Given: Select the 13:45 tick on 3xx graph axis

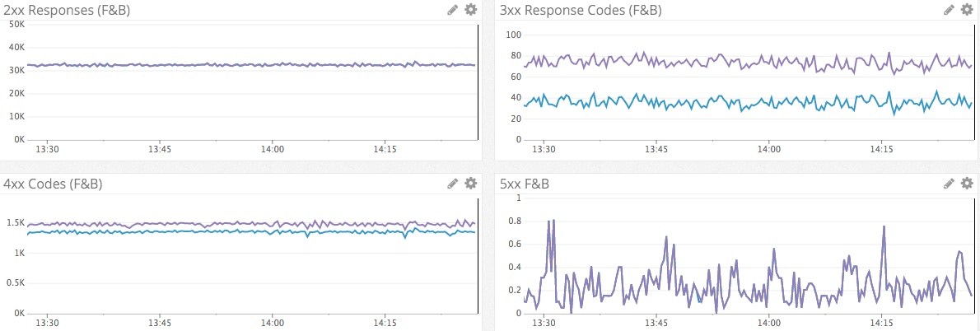Looking at the screenshot, I should [656, 150].
